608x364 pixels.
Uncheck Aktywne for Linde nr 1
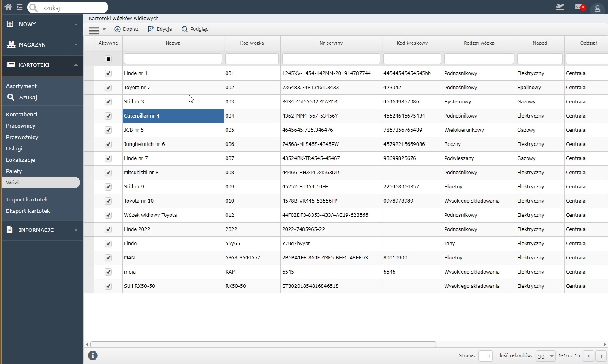point(108,73)
